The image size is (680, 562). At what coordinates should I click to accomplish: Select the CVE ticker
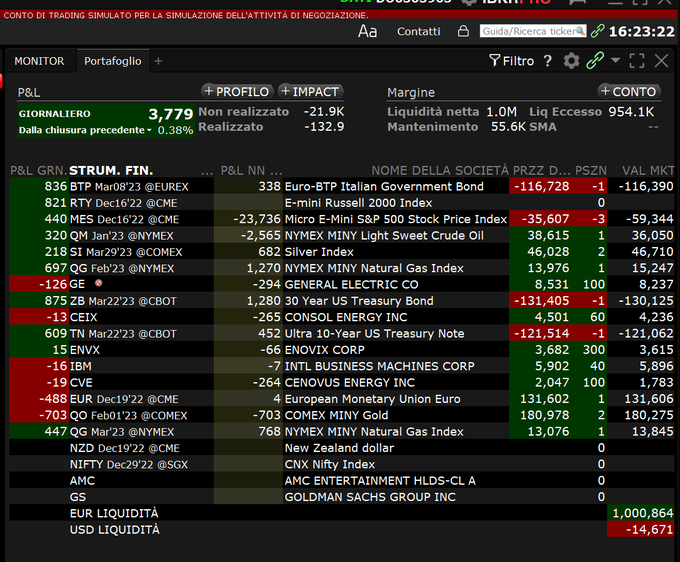81,383
